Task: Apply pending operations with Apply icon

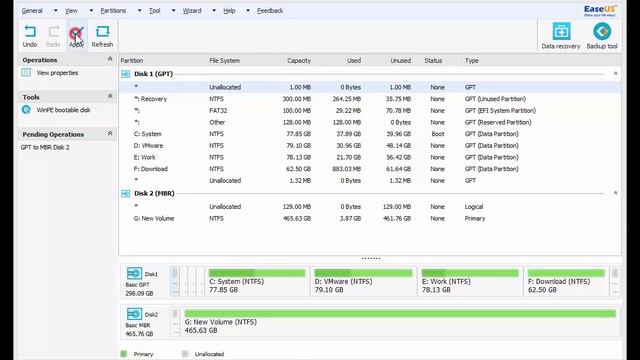Action: click(x=76, y=33)
